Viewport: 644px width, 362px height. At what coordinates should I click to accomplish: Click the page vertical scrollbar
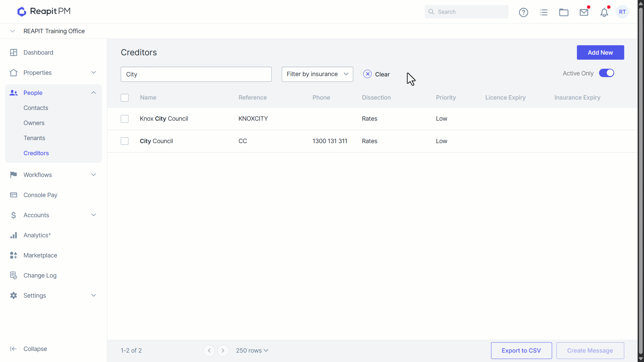click(x=641, y=181)
